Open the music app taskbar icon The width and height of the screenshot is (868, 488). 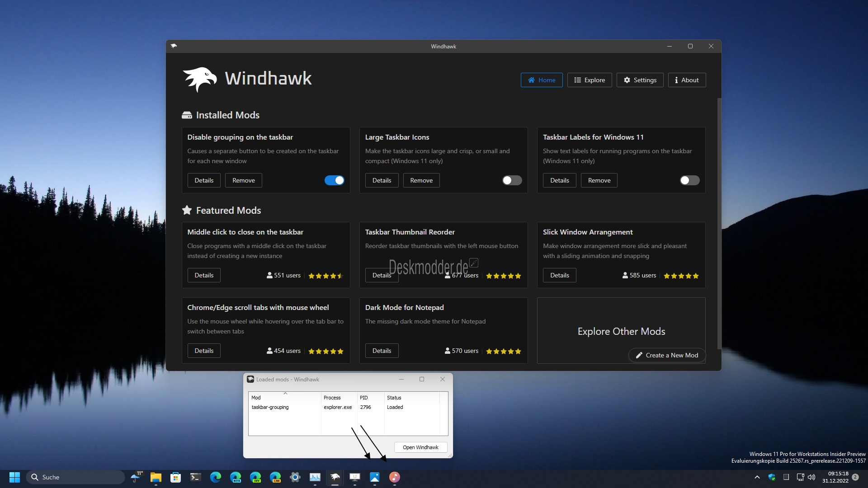pos(395,477)
